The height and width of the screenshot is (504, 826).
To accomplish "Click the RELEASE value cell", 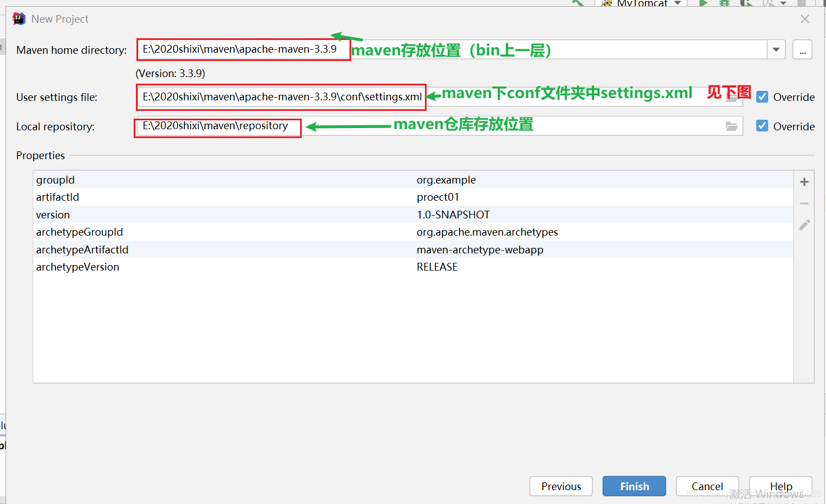I will 437,267.
